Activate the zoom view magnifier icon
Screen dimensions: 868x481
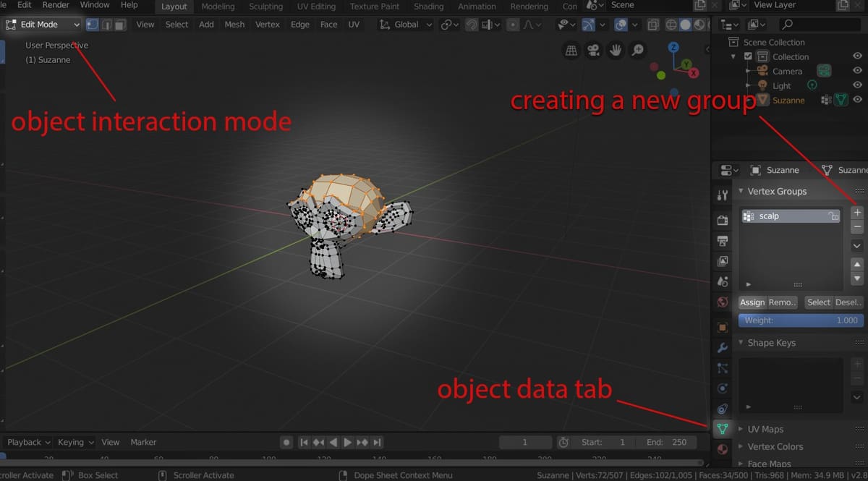coord(638,51)
